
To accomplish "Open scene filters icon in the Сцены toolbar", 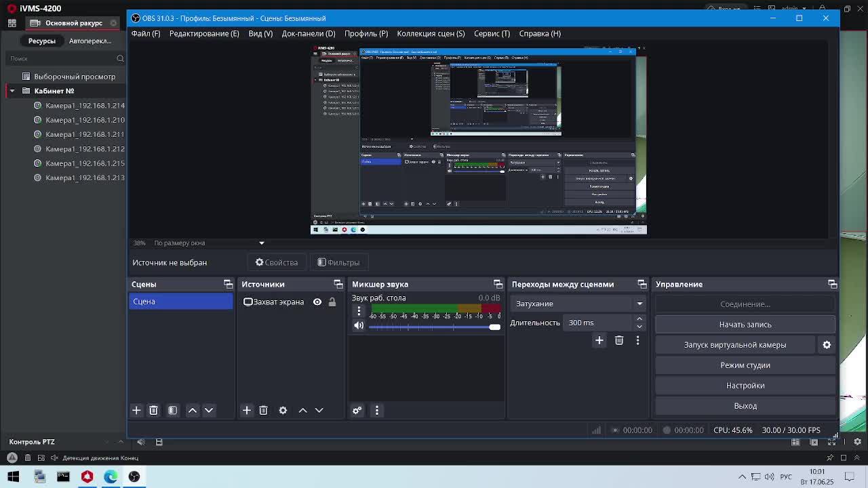I will (172, 410).
